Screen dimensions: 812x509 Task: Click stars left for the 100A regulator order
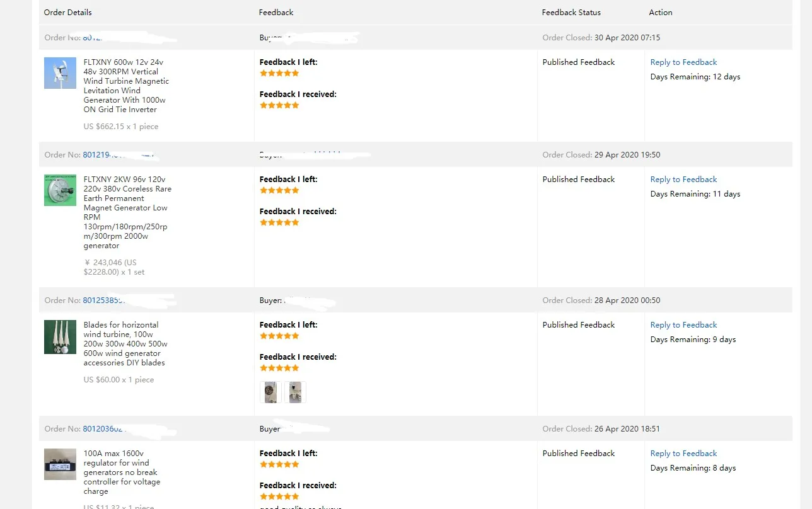(x=279, y=464)
